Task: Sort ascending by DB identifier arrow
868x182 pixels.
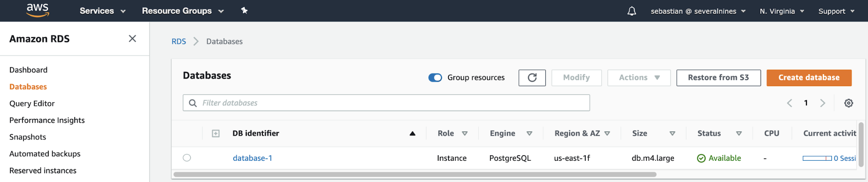Action: [413, 133]
